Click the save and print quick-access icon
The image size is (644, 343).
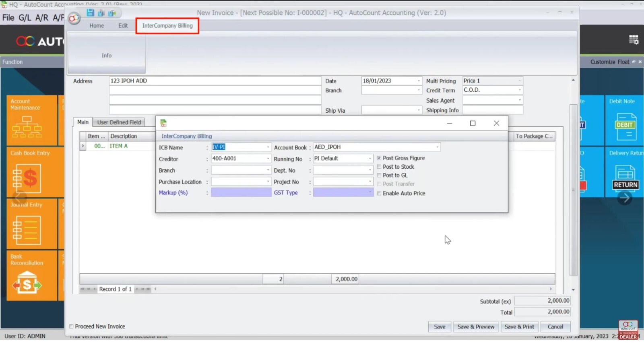(x=112, y=13)
